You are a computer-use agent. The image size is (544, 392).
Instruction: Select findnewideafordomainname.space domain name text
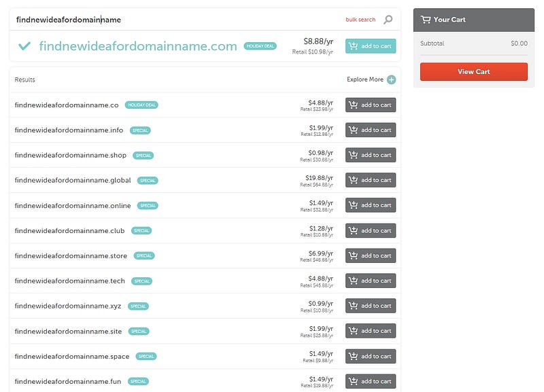tap(72, 356)
